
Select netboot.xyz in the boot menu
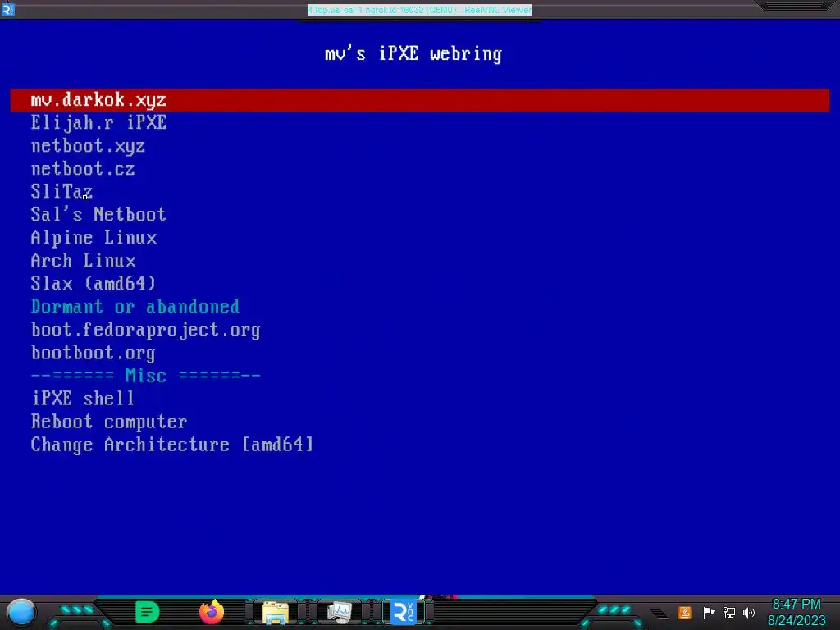tap(88, 146)
